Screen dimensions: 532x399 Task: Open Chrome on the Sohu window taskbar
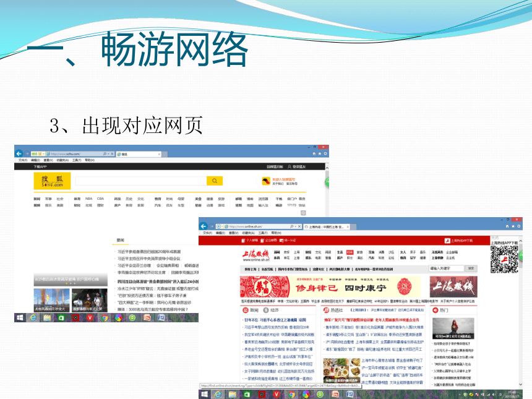coord(105,317)
